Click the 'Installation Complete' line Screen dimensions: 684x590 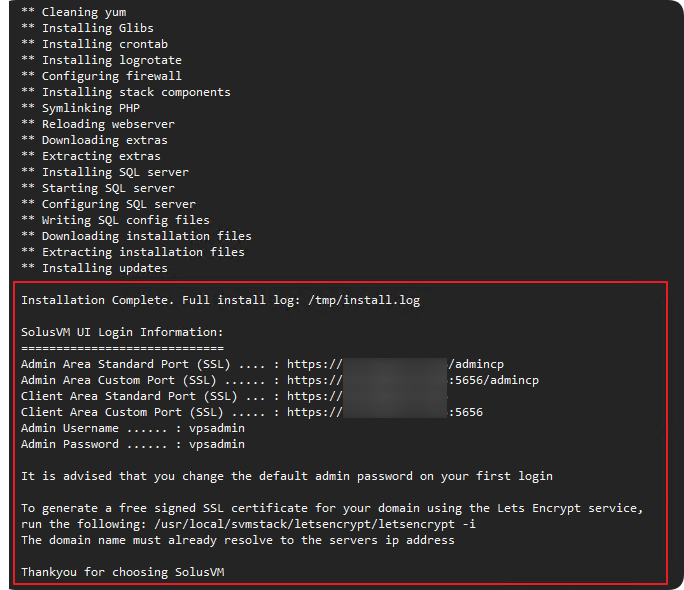point(221,300)
